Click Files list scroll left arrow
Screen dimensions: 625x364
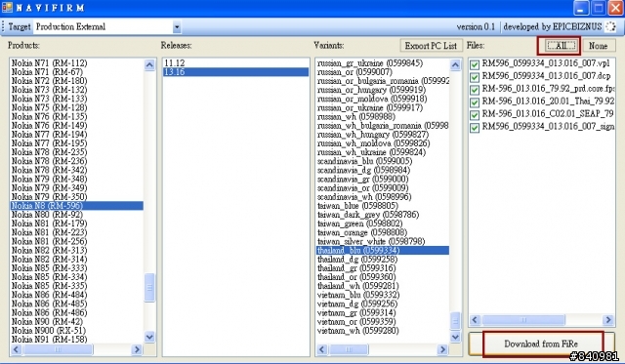click(x=475, y=320)
